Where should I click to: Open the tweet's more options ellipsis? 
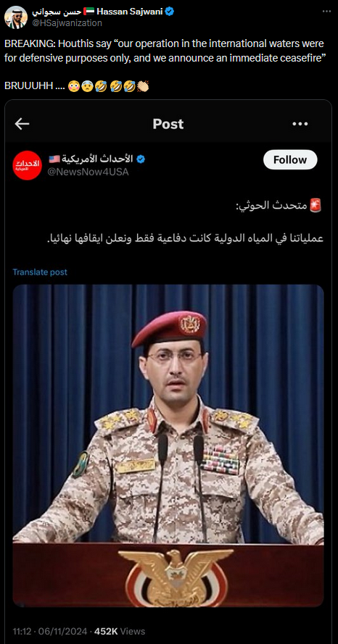[326, 12]
